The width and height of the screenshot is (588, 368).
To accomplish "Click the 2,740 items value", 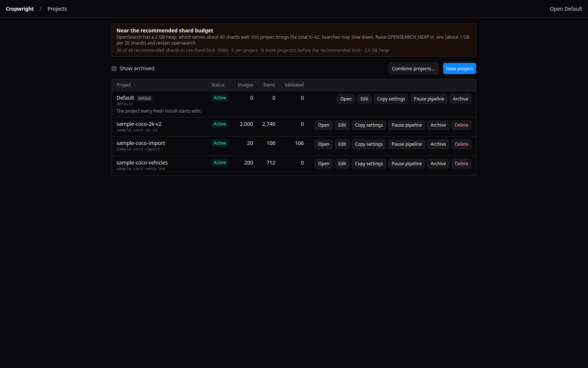I will point(269,124).
